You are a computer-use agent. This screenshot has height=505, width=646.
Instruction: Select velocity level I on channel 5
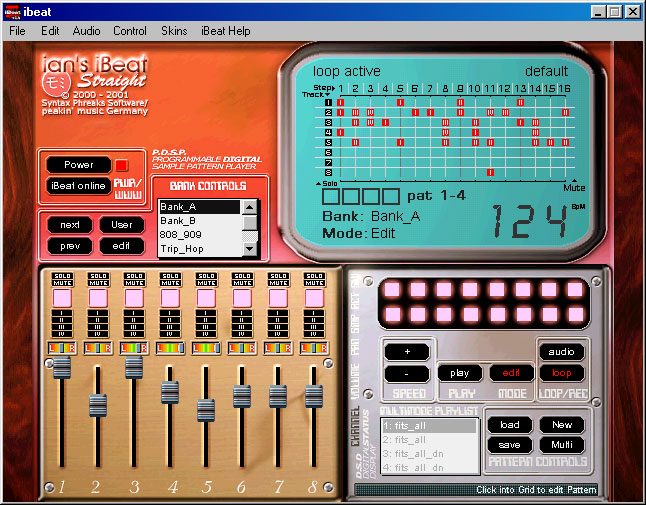(x=206, y=313)
